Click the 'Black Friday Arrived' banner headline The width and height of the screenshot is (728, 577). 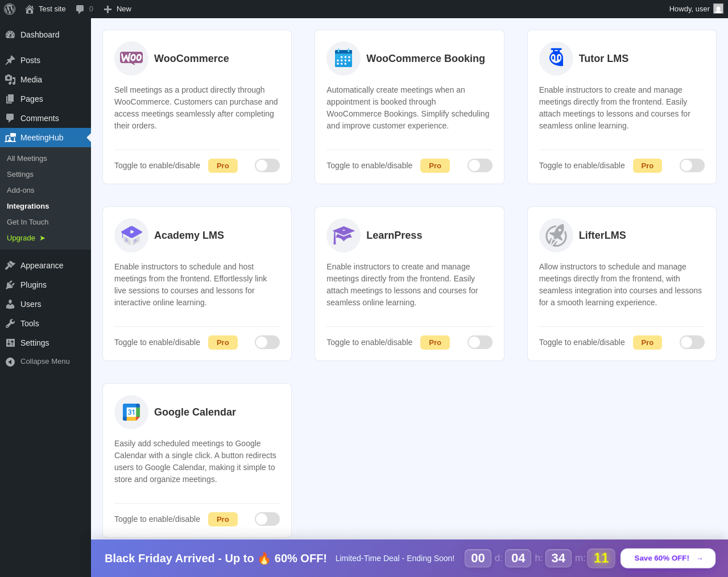point(216,558)
